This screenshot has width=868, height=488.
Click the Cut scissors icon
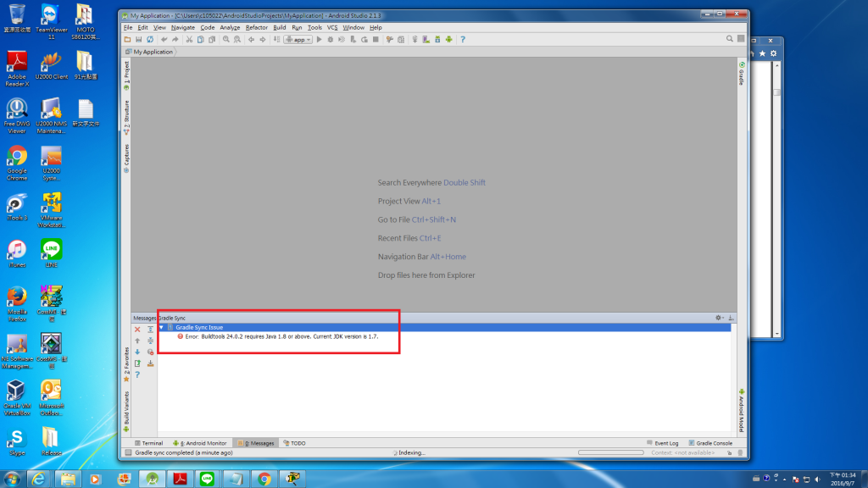click(x=189, y=39)
